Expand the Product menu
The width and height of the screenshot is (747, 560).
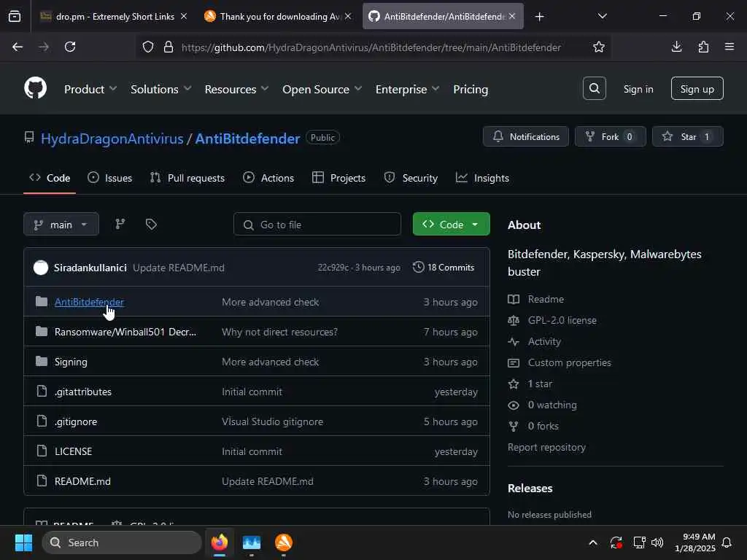[90, 89]
